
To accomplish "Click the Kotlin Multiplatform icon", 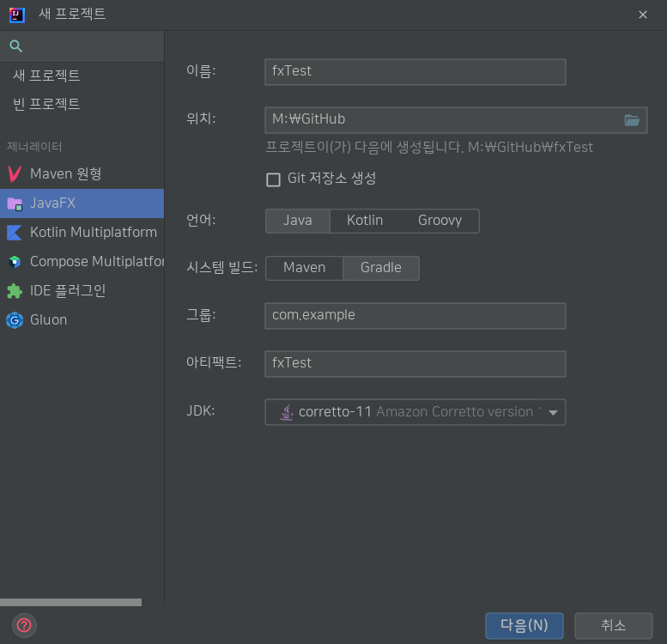I will (15, 232).
